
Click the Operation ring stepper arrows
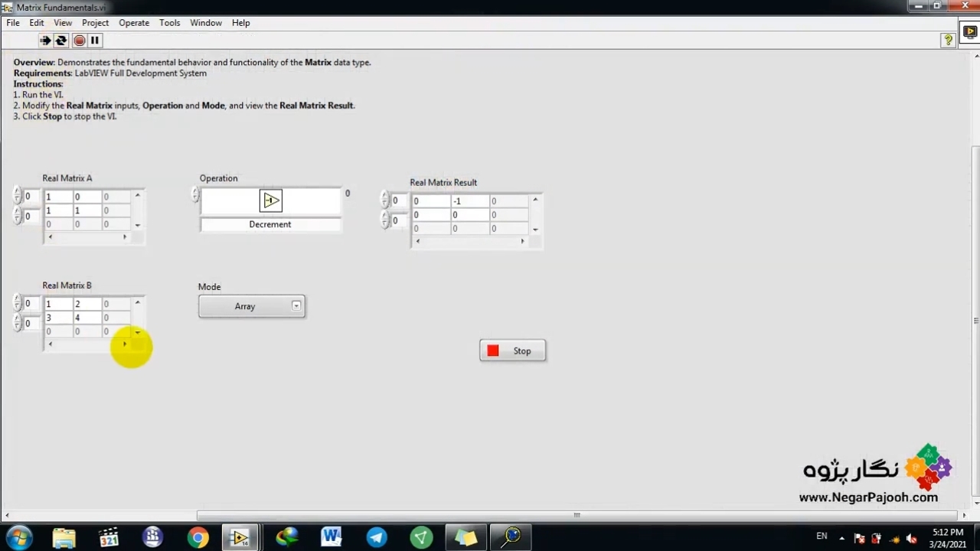tap(194, 196)
